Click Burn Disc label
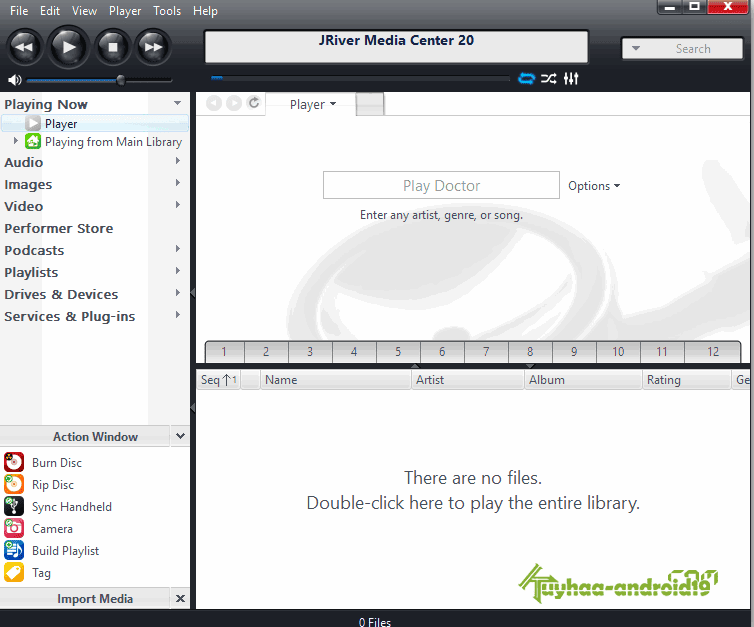 [57, 463]
